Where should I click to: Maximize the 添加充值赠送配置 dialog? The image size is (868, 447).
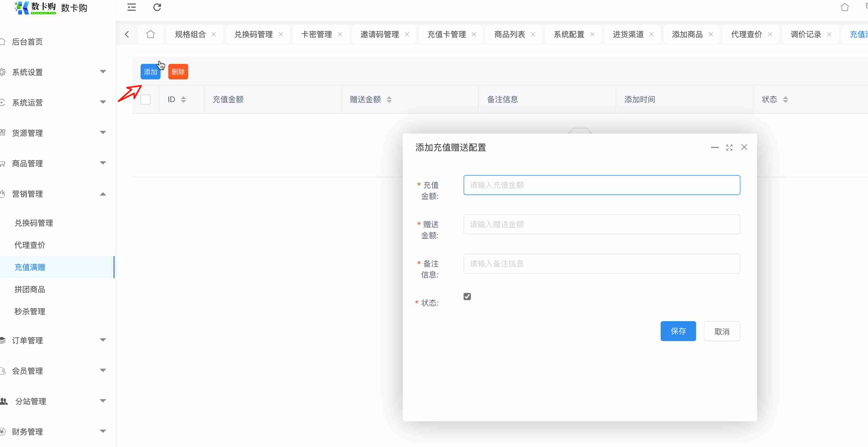pos(729,147)
